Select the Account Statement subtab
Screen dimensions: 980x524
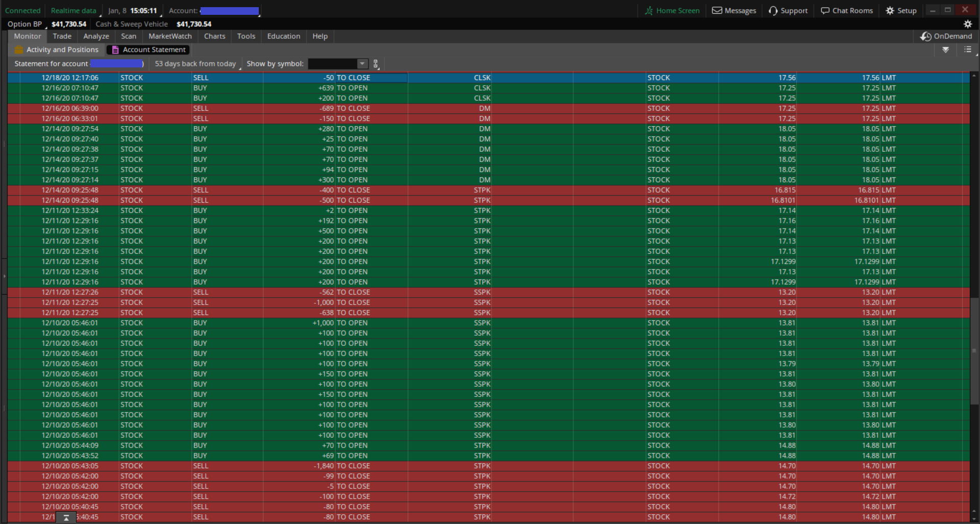(149, 50)
